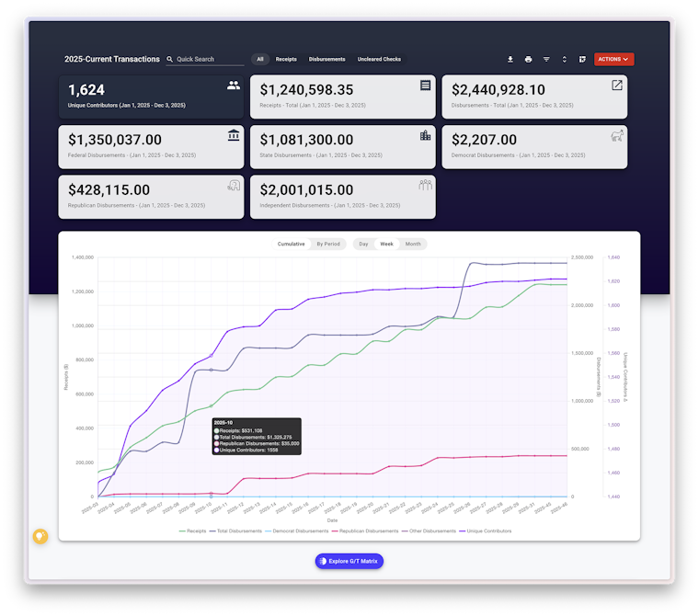Click the edit columns icon beside Actions
699x616 pixels.
[582, 59]
